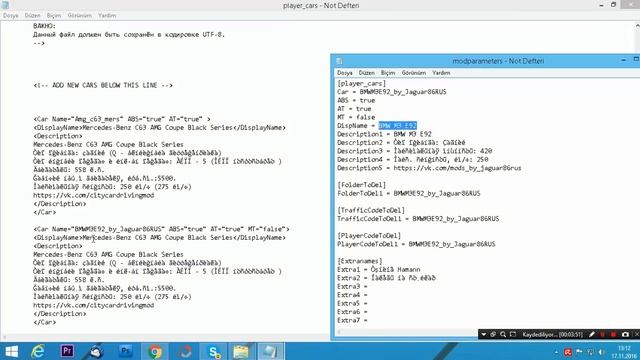This screenshot has height=360, width=640.
Task: Click the PlayerCodeToDel1 value line
Action: 416,244
